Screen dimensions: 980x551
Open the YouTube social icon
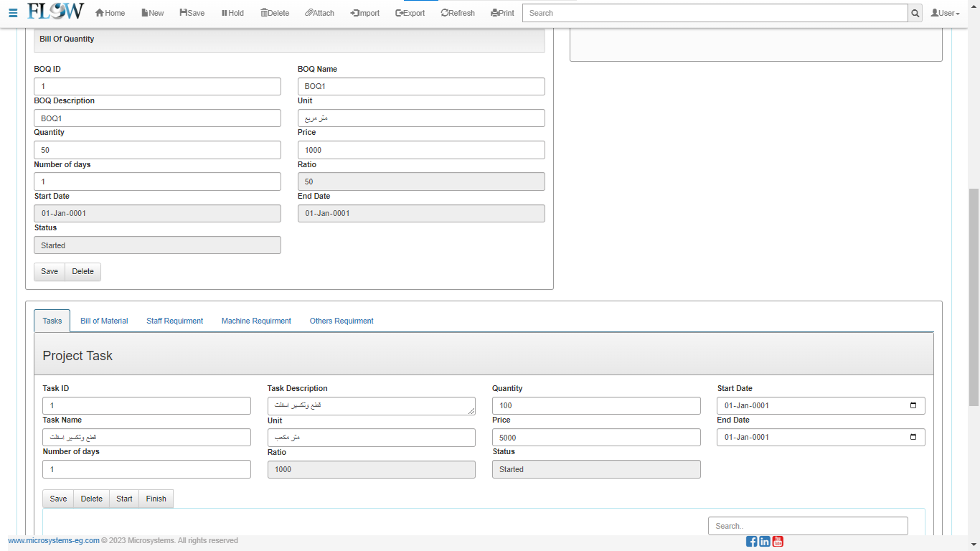click(778, 541)
